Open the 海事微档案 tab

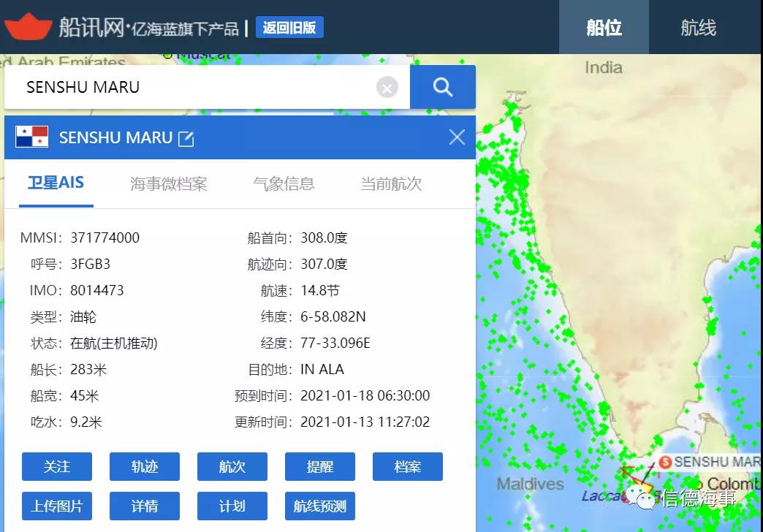(169, 184)
